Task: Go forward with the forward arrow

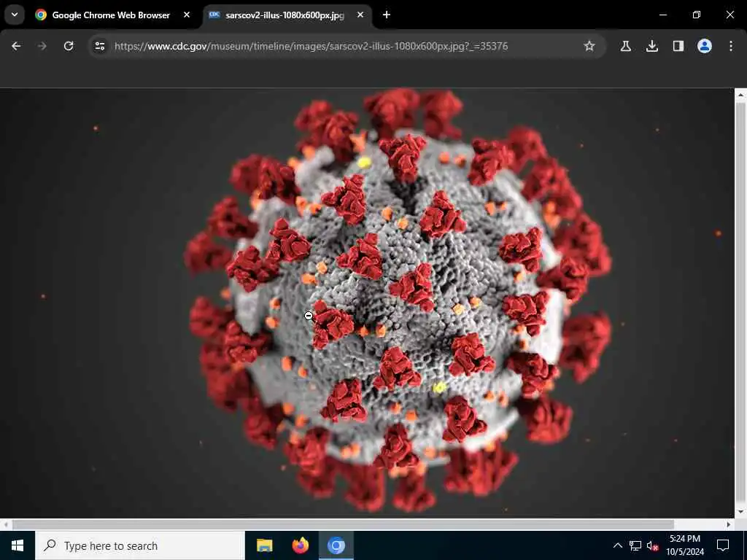Action: tap(42, 46)
